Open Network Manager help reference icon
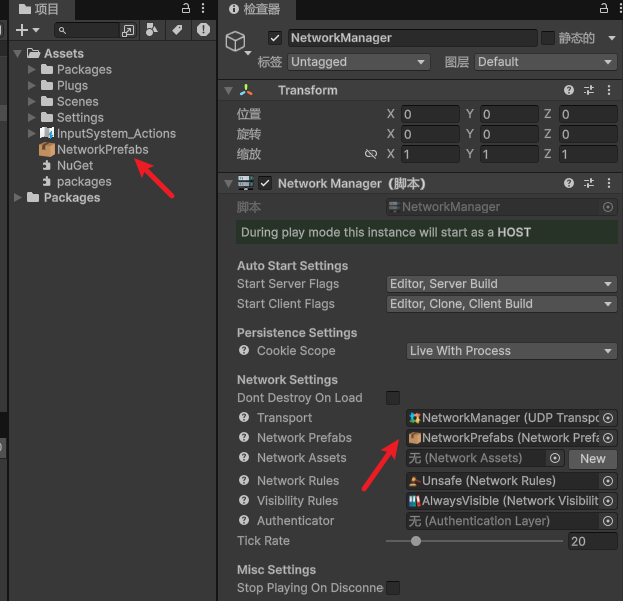Viewport: 623px width, 601px height. 569,183
